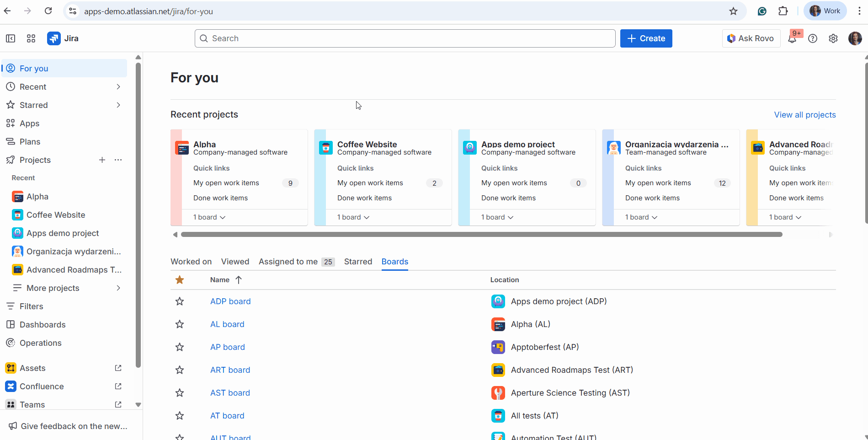Image resolution: width=868 pixels, height=440 pixels.
Task: Expand the Recent sidebar chevron
Action: pos(118,86)
